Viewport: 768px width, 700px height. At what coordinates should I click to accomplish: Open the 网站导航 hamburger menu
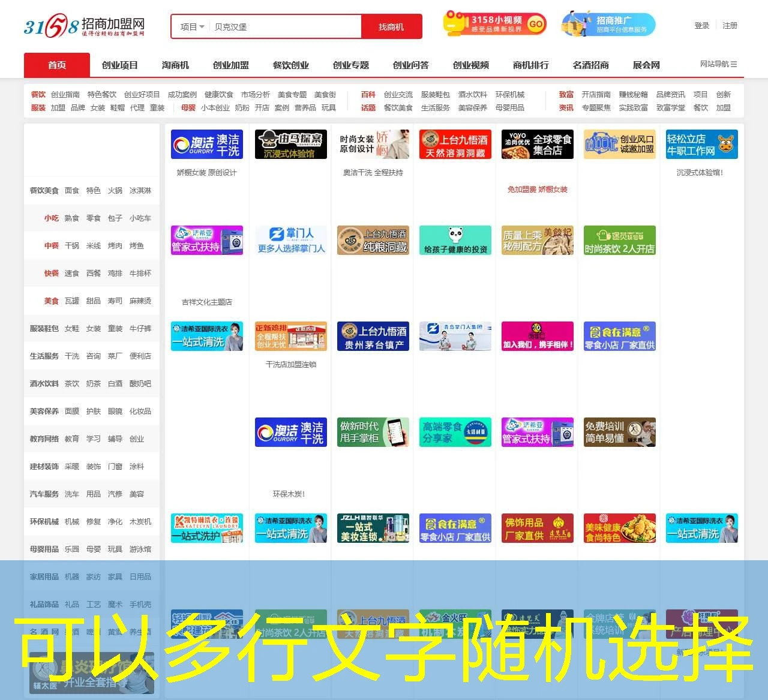click(x=718, y=64)
